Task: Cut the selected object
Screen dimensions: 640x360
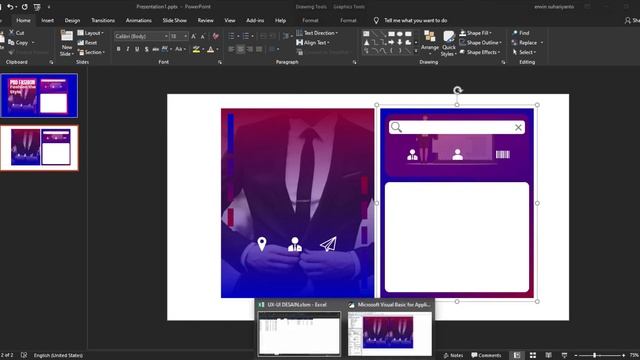Action: (17, 33)
